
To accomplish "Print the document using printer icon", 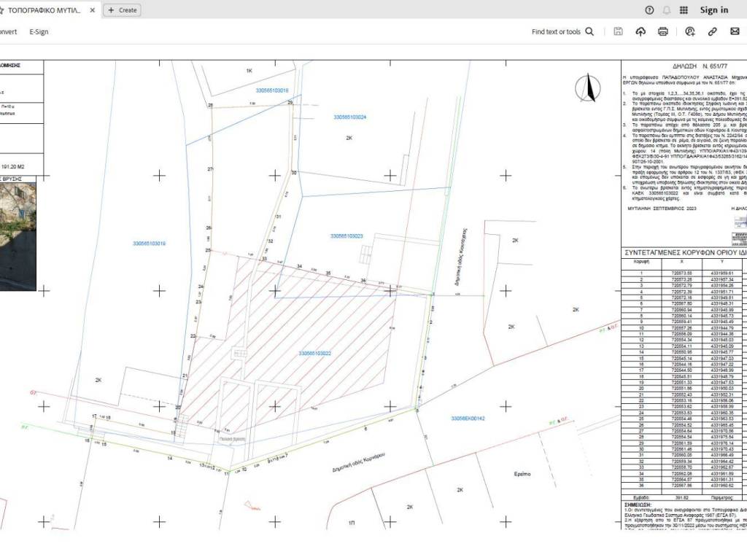I will [663, 31].
